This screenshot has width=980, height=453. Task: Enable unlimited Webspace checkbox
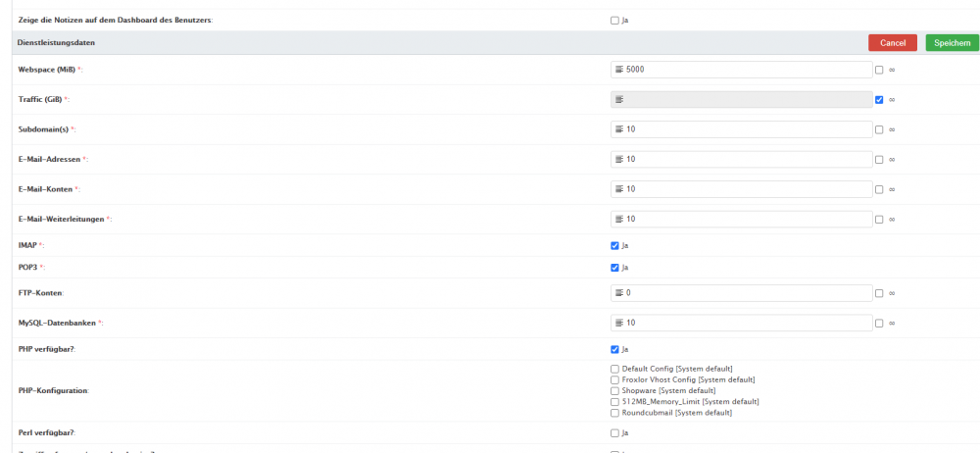pyautogui.click(x=880, y=70)
